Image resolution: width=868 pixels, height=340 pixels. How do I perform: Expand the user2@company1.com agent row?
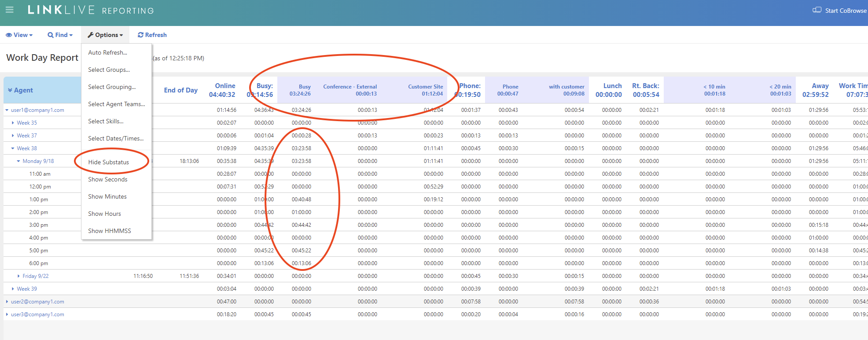pos(7,302)
